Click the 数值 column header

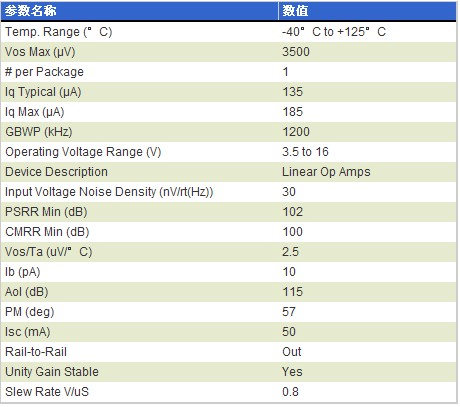coord(367,11)
